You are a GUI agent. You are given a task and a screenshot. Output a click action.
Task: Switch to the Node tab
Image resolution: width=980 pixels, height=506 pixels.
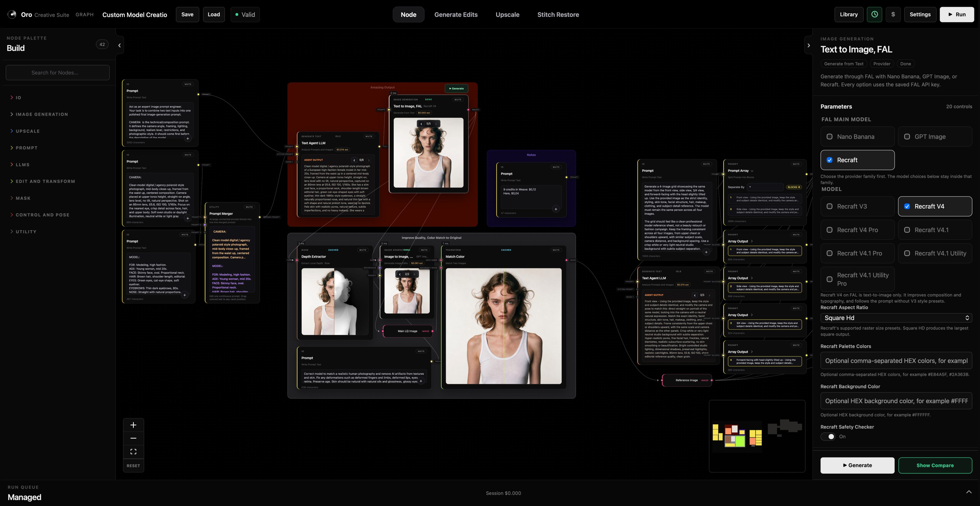408,14
